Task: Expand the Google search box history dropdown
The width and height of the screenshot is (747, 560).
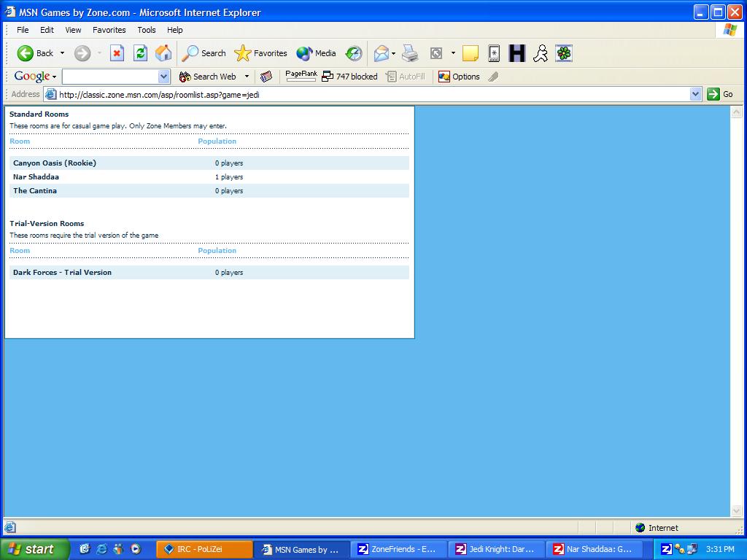Action: 163,77
